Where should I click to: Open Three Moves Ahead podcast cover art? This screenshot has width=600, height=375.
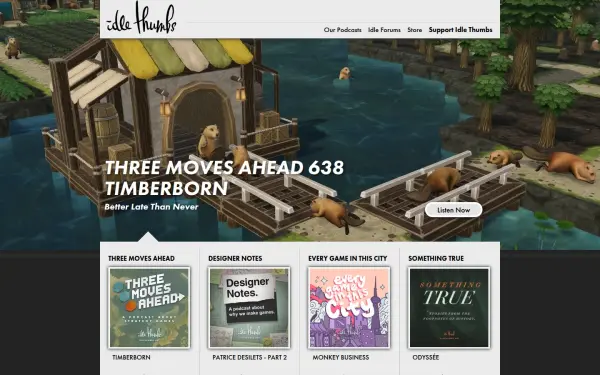click(x=149, y=308)
